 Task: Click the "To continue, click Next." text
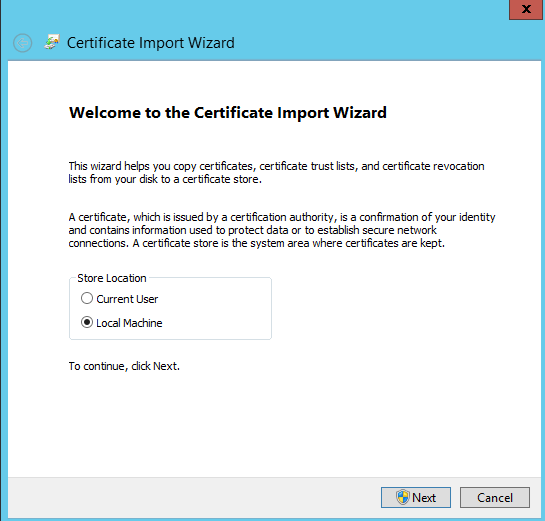click(124, 366)
